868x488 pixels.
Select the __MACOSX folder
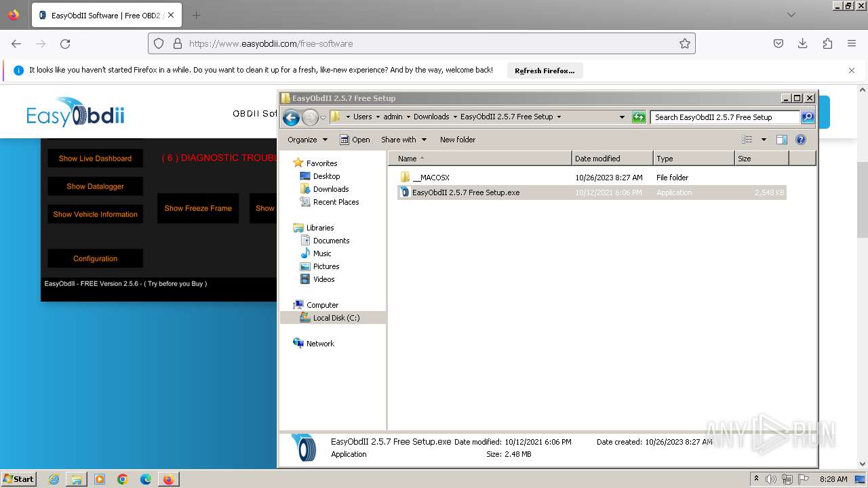[x=431, y=178]
